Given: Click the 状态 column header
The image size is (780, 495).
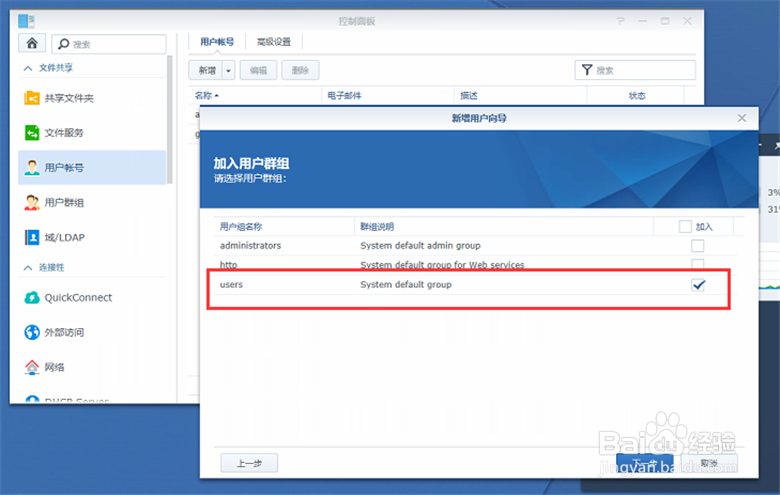Looking at the screenshot, I should 637,96.
